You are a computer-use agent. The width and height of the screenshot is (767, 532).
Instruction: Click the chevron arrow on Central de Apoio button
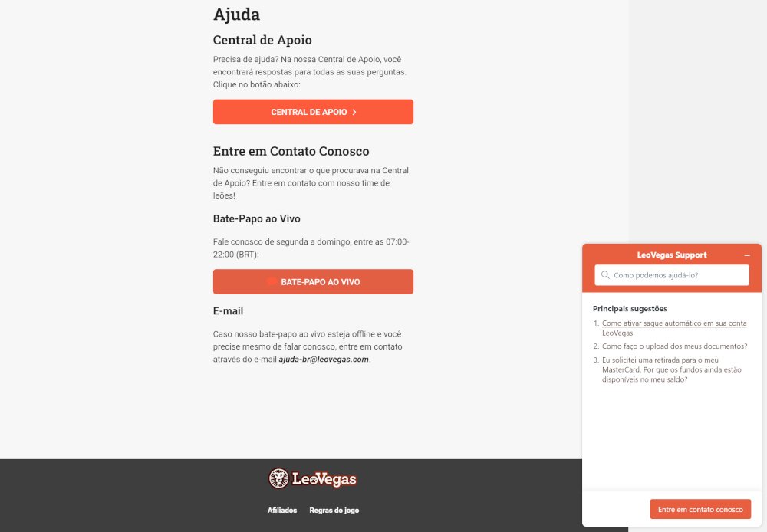tap(354, 112)
